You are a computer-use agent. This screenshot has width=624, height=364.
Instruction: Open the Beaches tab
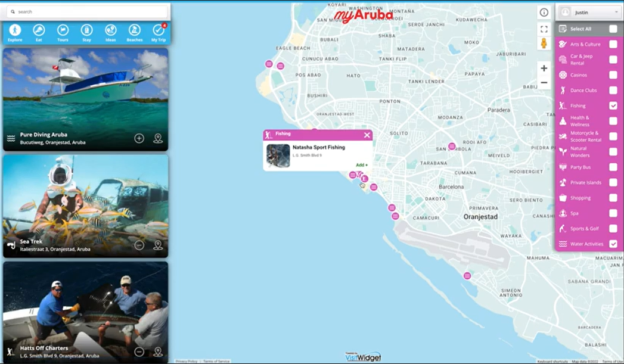[x=135, y=33]
